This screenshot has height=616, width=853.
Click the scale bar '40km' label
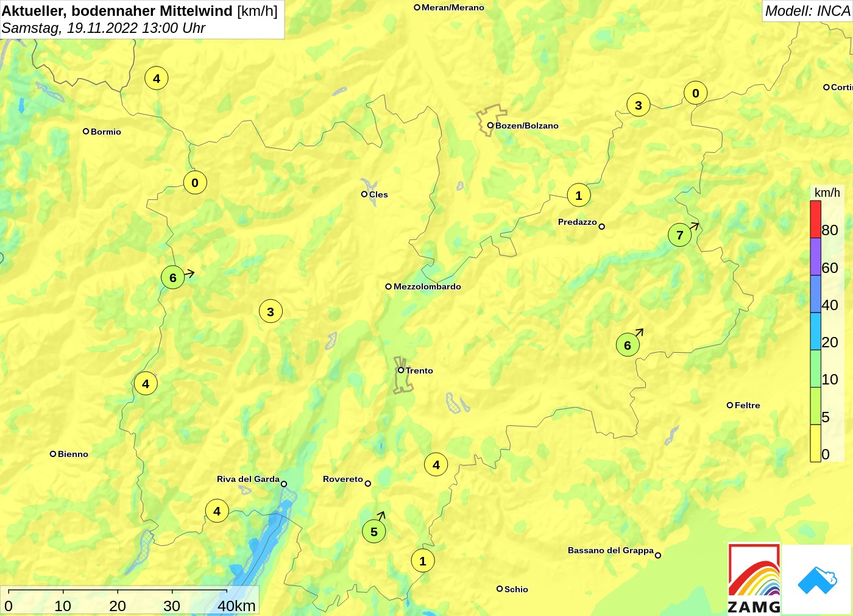236,606
